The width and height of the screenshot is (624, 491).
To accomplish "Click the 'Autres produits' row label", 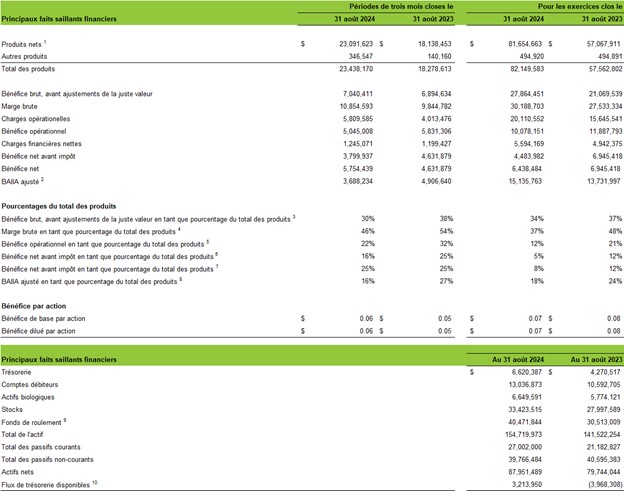I will pyautogui.click(x=24, y=57).
